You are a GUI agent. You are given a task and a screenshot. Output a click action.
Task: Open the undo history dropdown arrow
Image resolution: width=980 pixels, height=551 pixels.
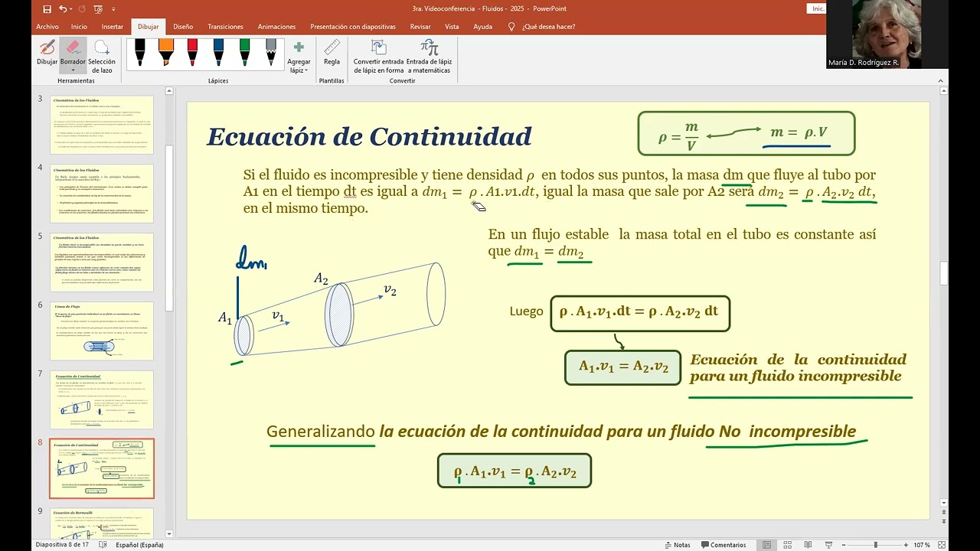point(72,9)
